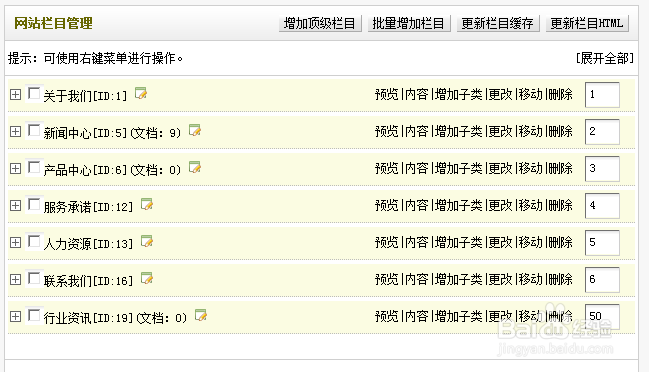Click the edit note icon beside 关于我们
The height and width of the screenshot is (372, 649).
(141, 94)
